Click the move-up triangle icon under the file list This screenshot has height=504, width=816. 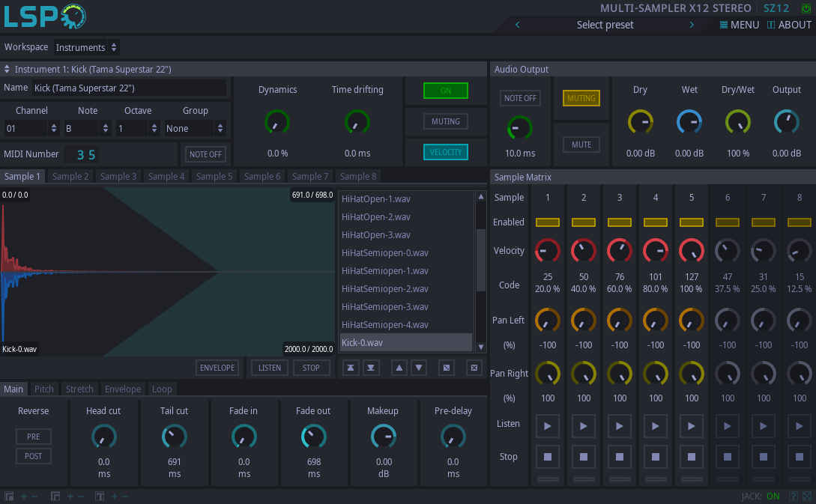tap(399, 368)
